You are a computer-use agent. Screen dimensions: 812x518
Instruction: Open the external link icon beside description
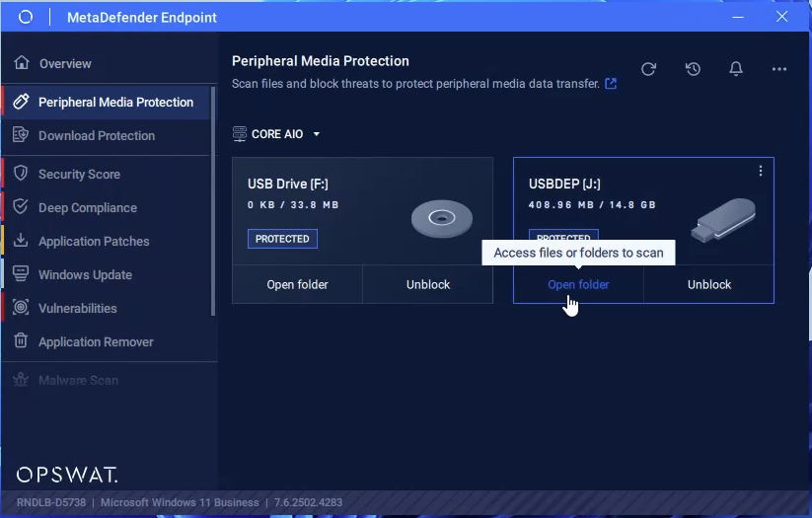(611, 84)
